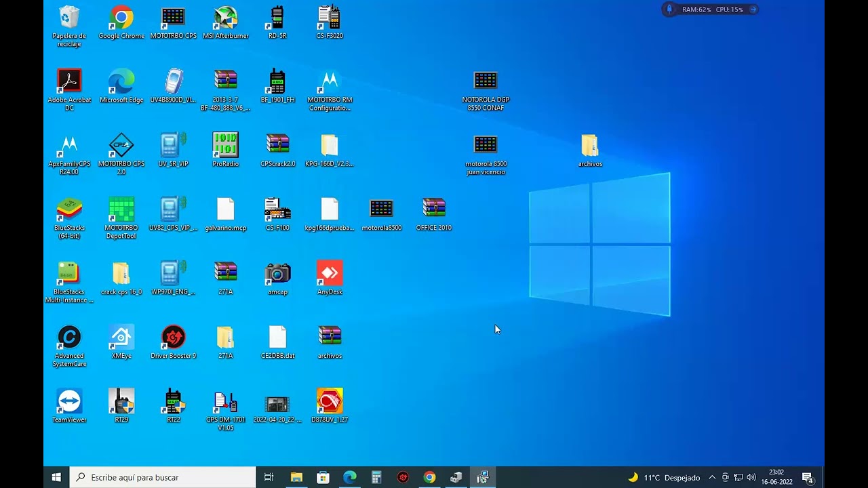This screenshot has width=868, height=488.
Task: Select the CPScrack2.0 archive
Action: [277, 150]
